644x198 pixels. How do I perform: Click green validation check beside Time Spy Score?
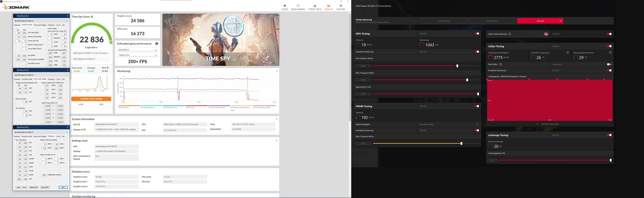pos(92,17)
